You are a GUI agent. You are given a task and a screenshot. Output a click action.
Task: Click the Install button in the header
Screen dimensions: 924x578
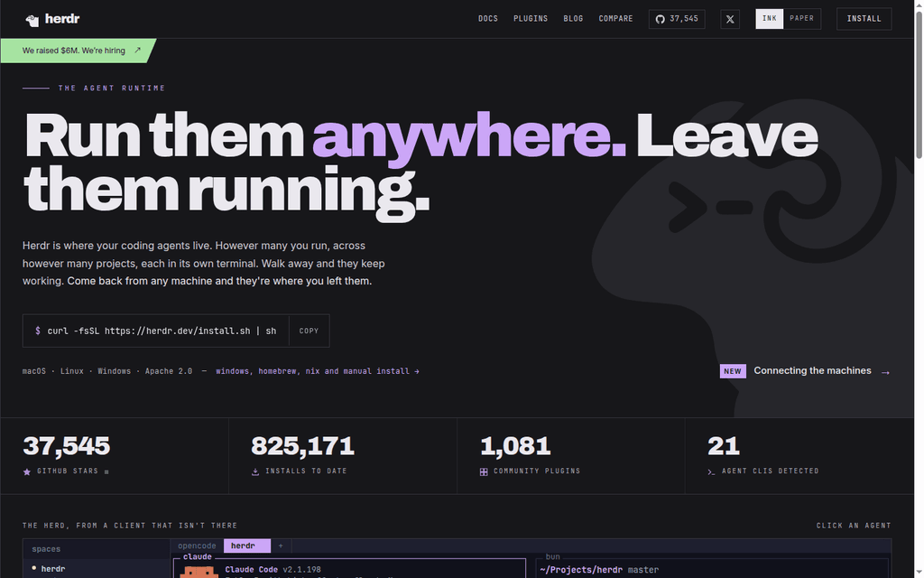(x=864, y=19)
